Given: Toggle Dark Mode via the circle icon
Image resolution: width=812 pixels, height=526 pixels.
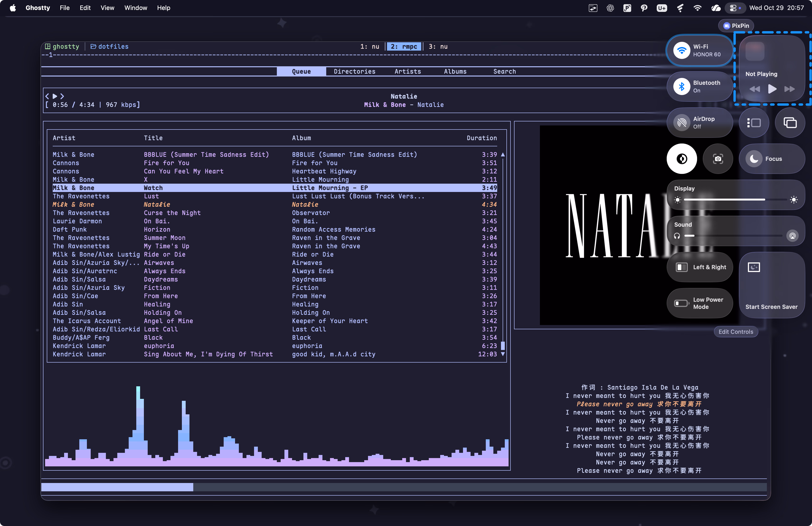Looking at the screenshot, I should (x=682, y=159).
